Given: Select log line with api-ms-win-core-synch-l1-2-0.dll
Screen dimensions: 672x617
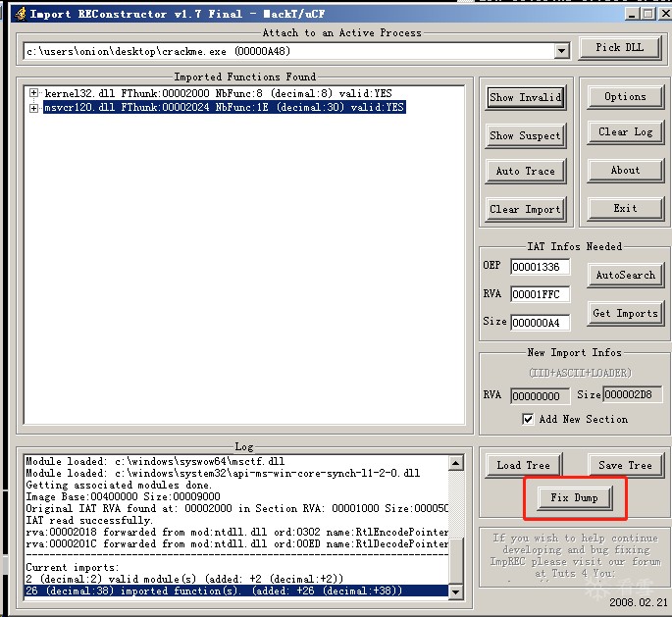Looking at the screenshot, I should click(223, 473).
